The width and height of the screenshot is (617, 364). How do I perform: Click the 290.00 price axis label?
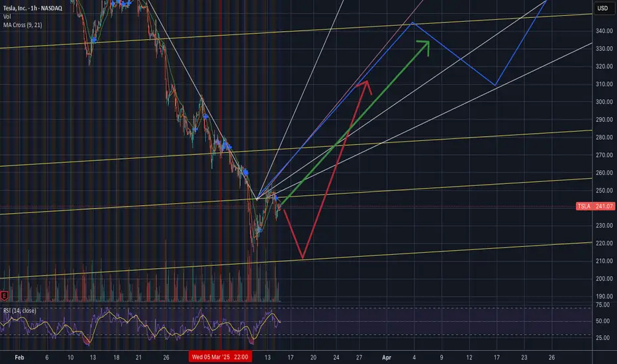604,120
